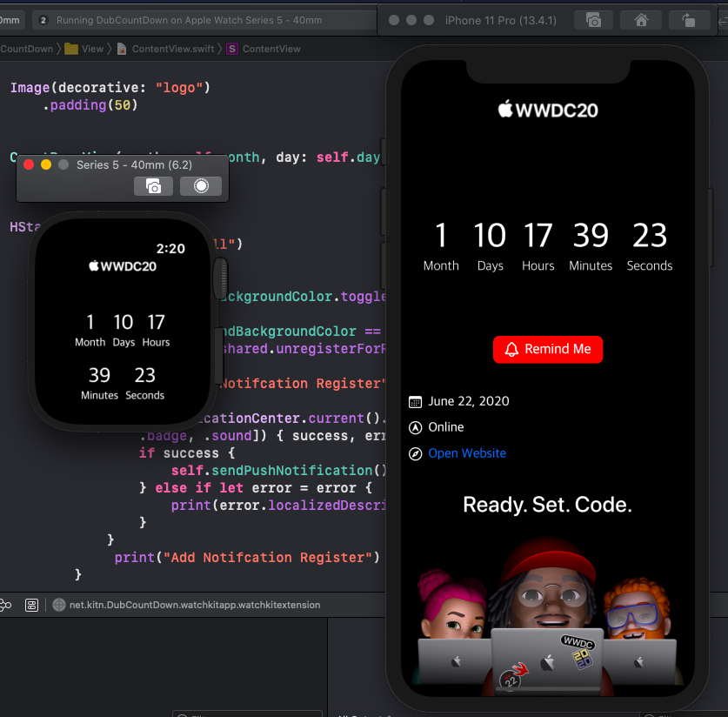Open ContentView.swift file list in jump bar

[166, 49]
